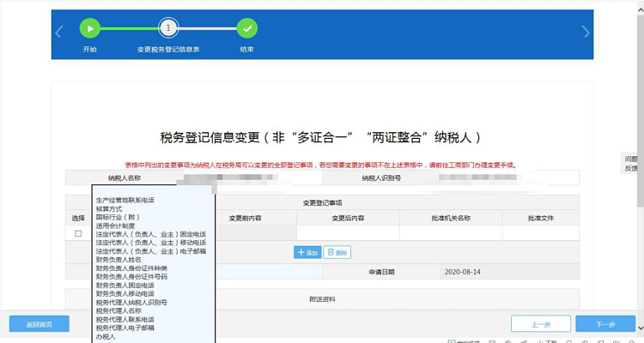
Task: Select 税务代理人电子邮箱 option
Action: (125, 328)
